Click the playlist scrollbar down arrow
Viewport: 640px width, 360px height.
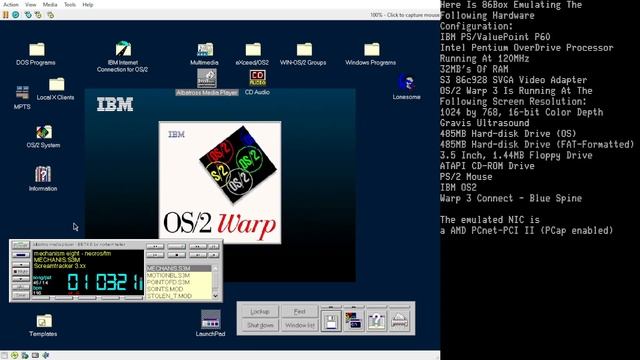tap(216, 296)
